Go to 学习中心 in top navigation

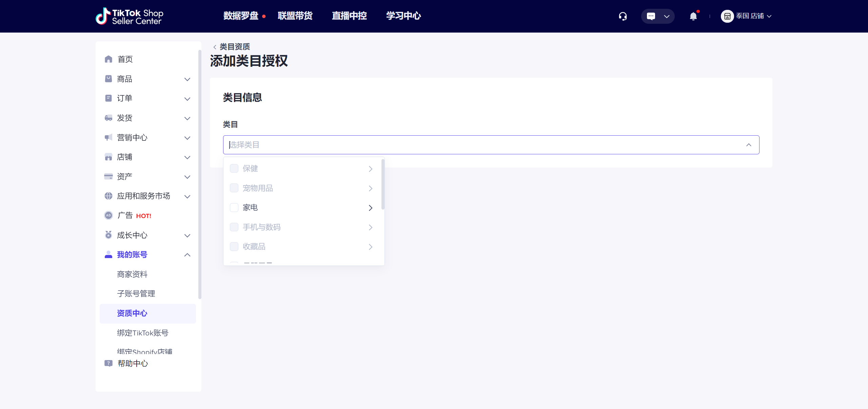pos(403,16)
